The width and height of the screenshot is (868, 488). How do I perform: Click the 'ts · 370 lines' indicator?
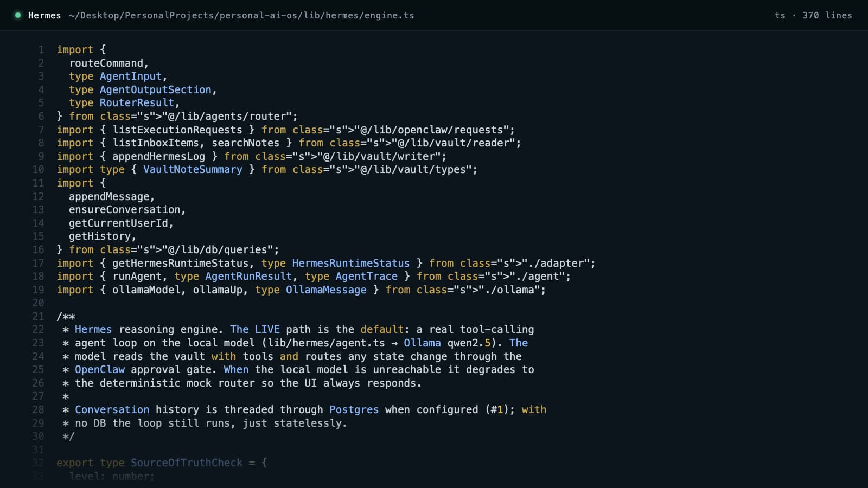(x=813, y=15)
